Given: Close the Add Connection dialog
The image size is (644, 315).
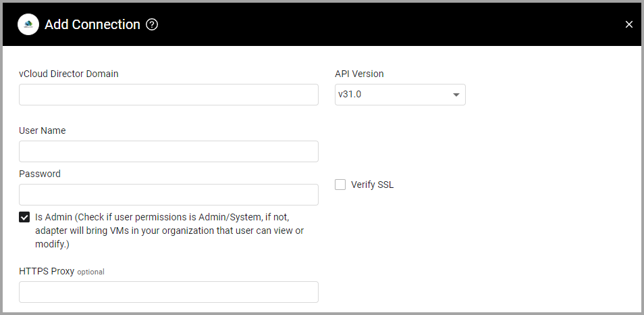Looking at the screenshot, I should pos(628,25).
